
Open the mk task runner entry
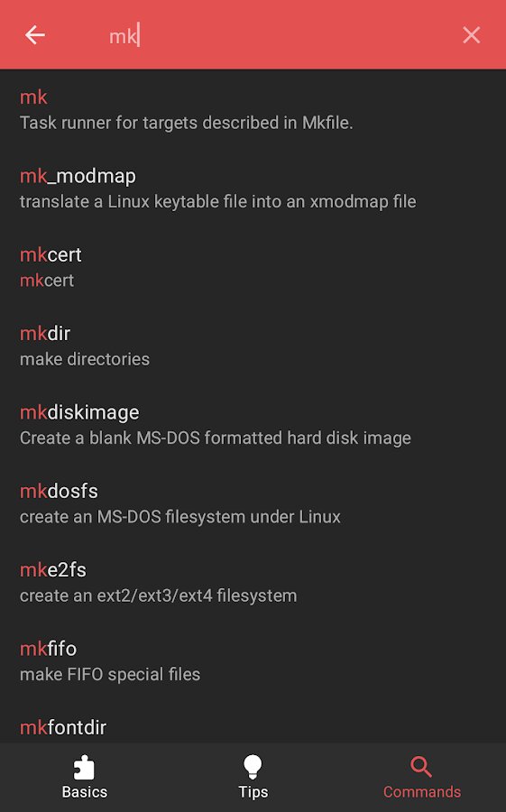(253, 110)
